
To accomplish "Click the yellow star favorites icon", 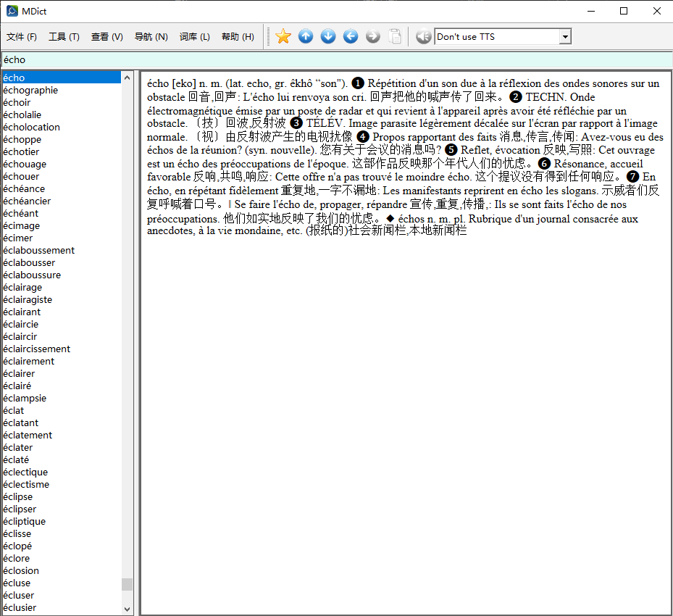I will [x=283, y=36].
